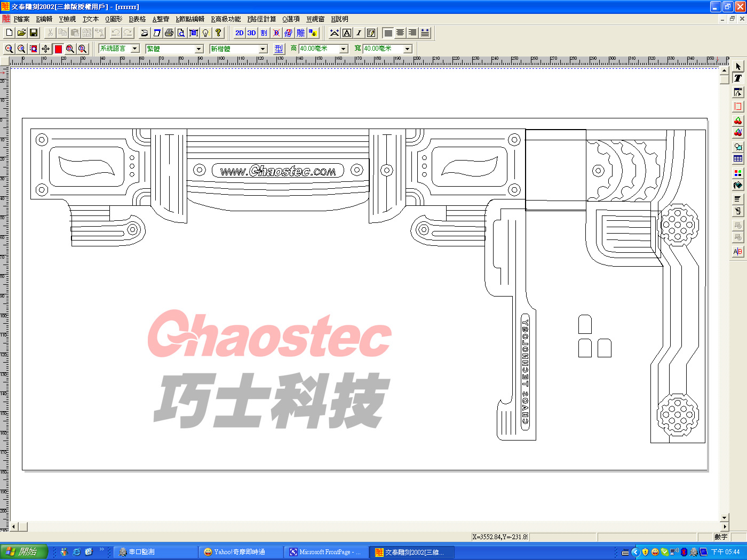Click the red rectangle frame tool

[738, 107]
